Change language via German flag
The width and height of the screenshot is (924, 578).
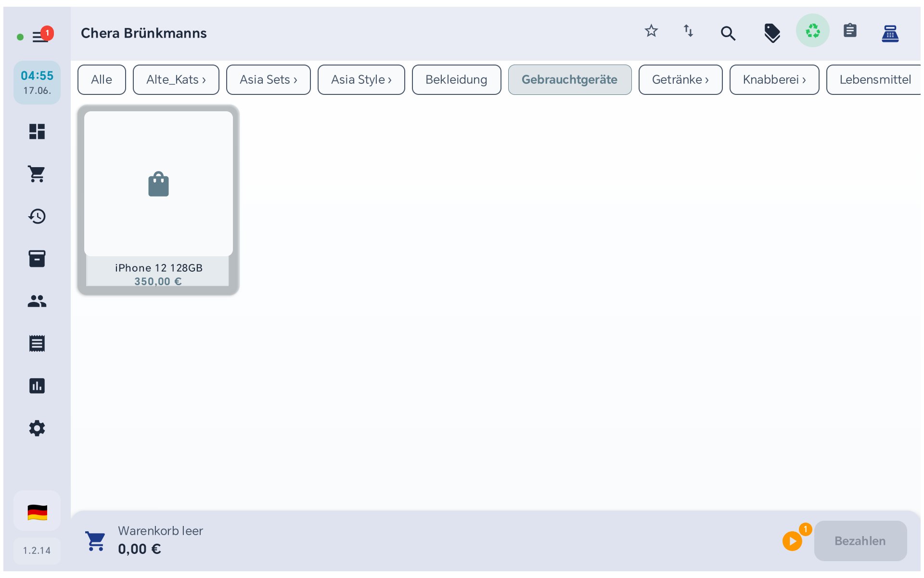tap(37, 512)
